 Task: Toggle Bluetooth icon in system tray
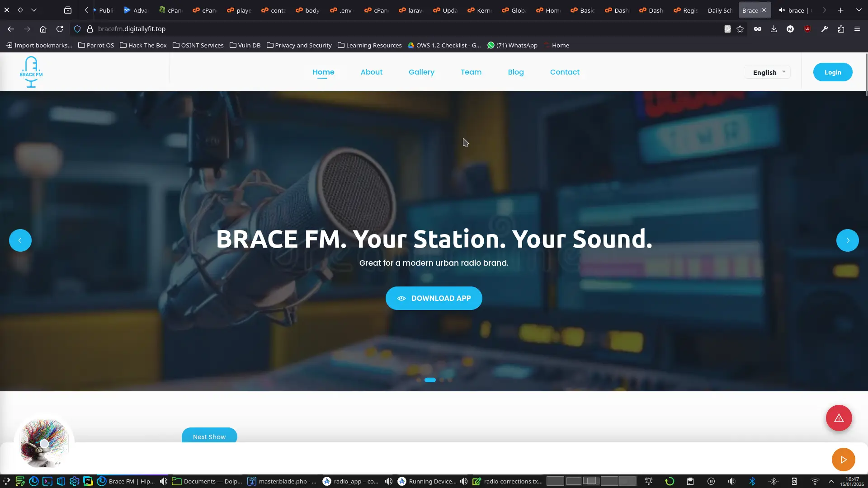pos(752,481)
